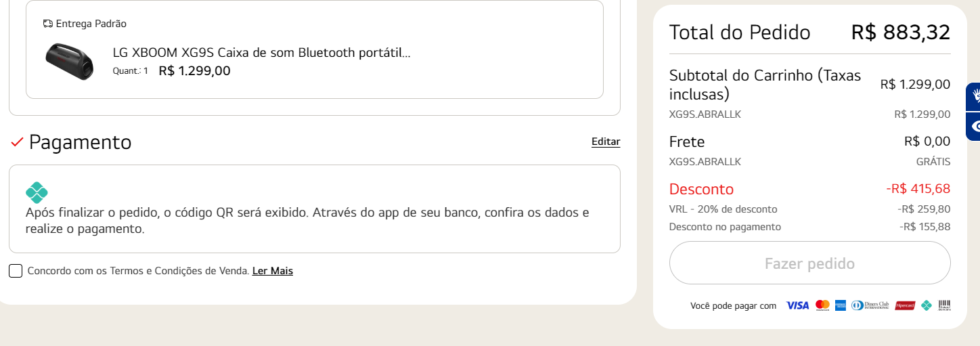Click the Pix icon in Pagamento section
Image resolution: width=980 pixels, height=346 pixels.
(37, 192)
